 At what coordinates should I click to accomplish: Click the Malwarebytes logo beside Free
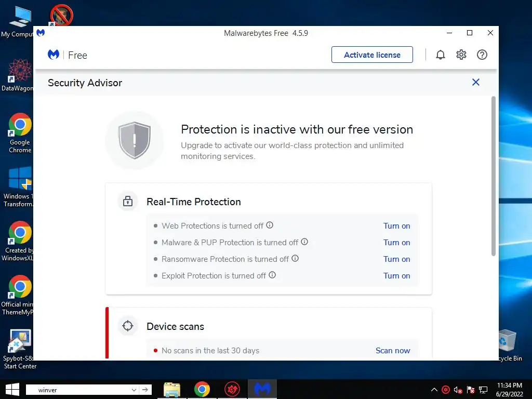[54, 55]
